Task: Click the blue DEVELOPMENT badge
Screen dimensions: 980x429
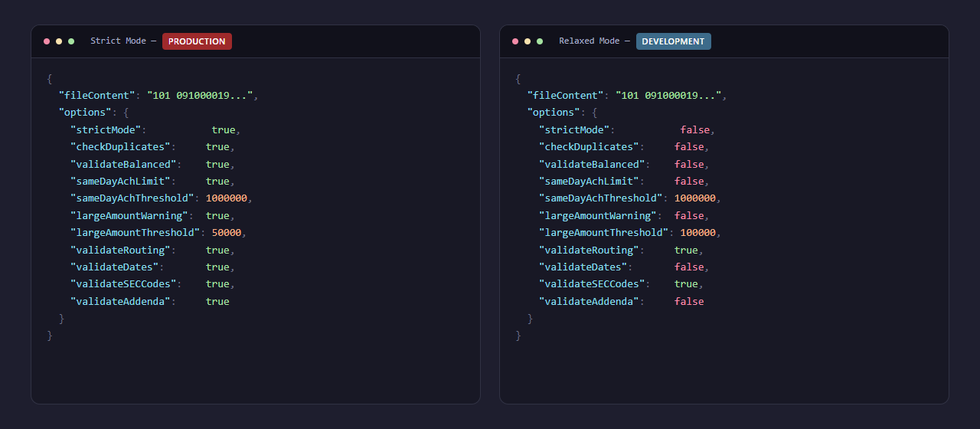Action: pos(673,41)
